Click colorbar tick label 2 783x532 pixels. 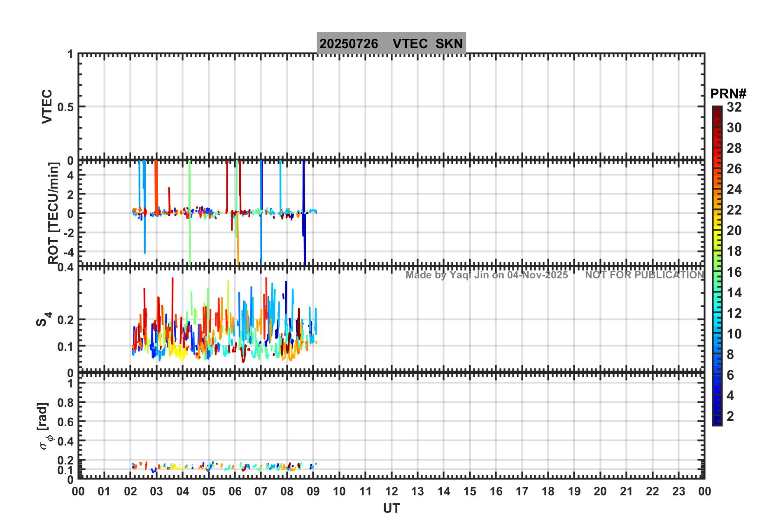click(x=730, y=416)
